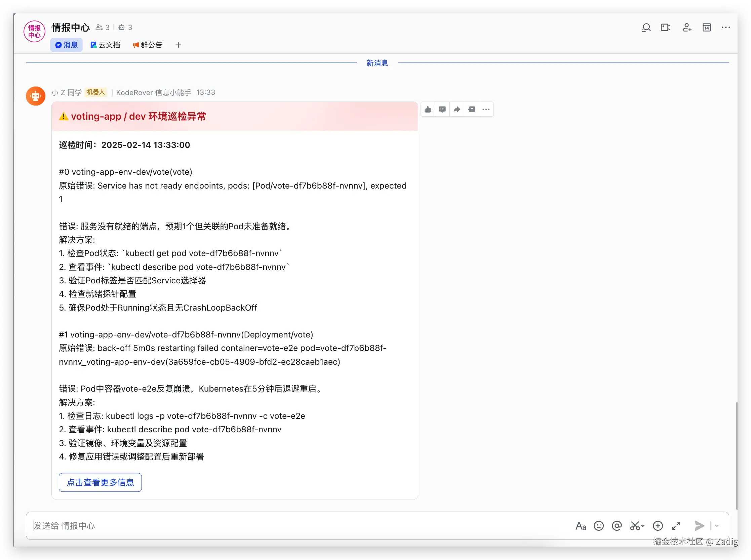Open the group calendar icon

coord(707,28)
